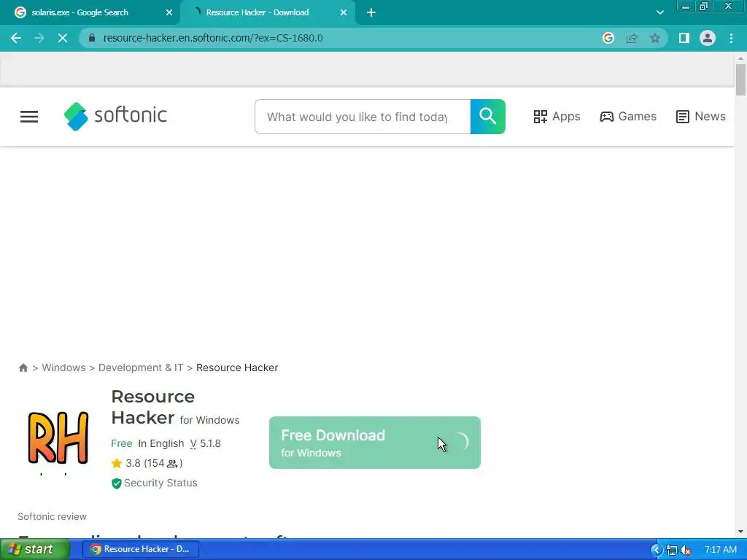
Task: Click the scrollbar up arrow
Action: pos(740,58)
